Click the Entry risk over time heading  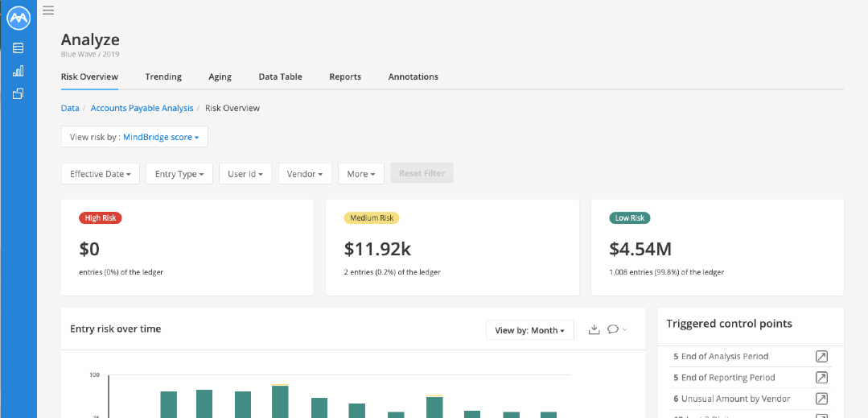pos(116,329)
